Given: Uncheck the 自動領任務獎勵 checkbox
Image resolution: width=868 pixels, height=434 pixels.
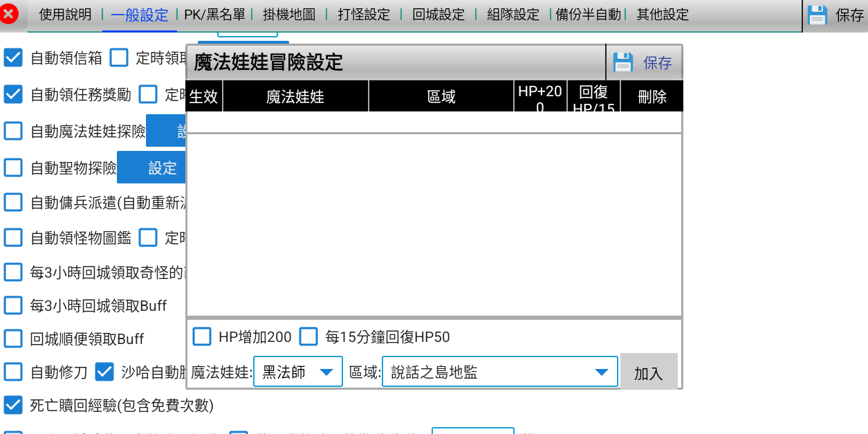Looking at the screenshot, I should coord(13,94).
